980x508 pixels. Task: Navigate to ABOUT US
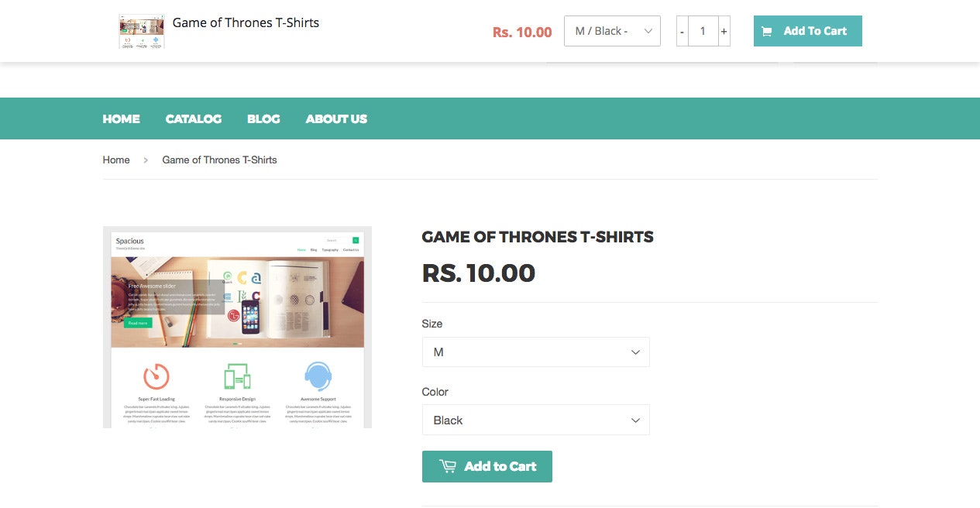click(336, 118)
